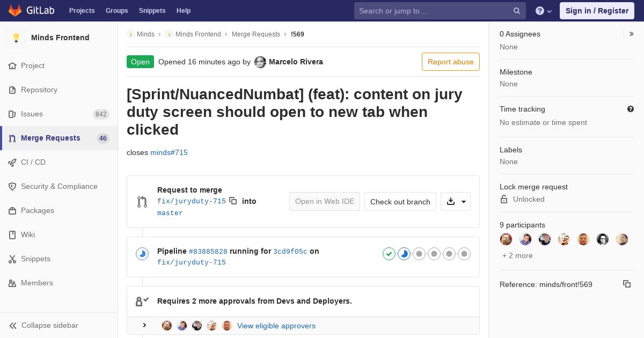Click the fourth pipeline stage icon

434,254
